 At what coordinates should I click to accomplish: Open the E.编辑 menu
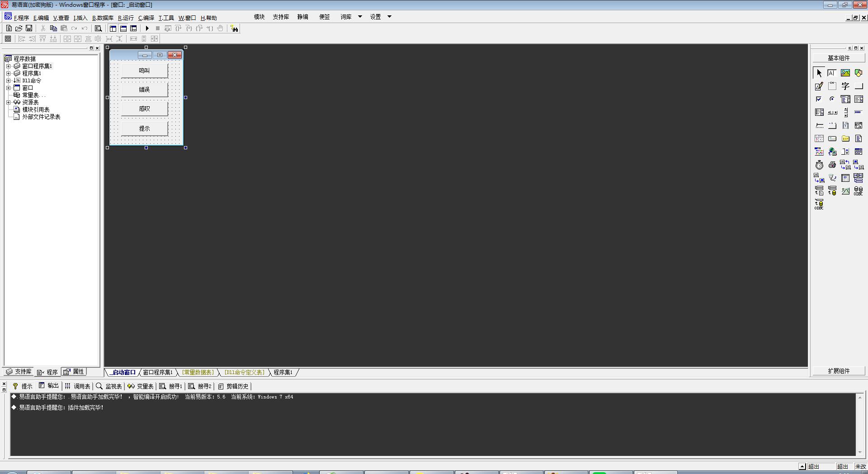[41, 18]
